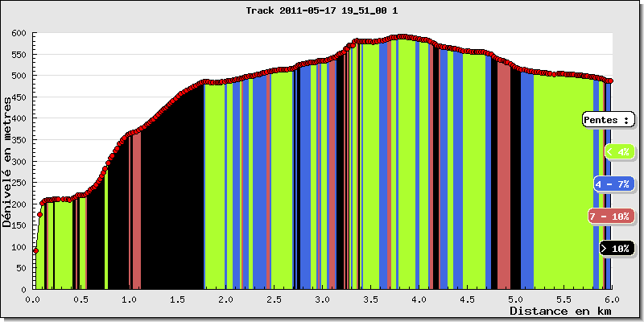The image size is (644, 322).
Task: Click the '0.5' x-axis tick label
Action: (81, 299)
